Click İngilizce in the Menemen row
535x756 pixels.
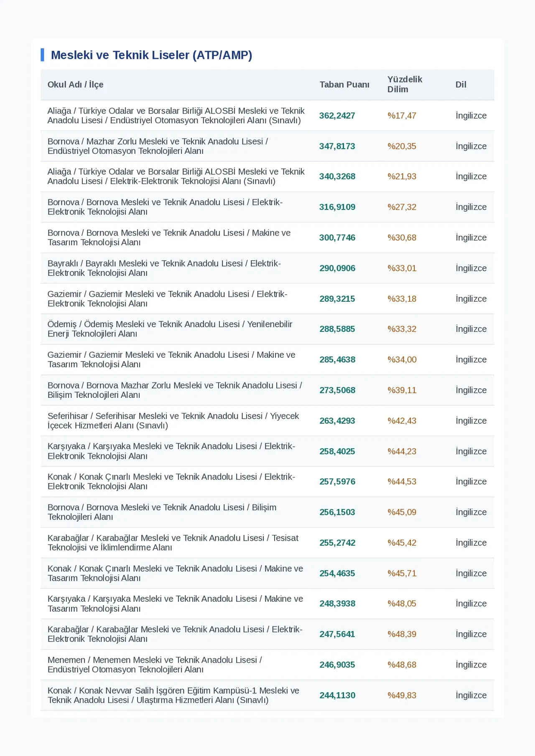pyautogui.click(x=471, y=664)
